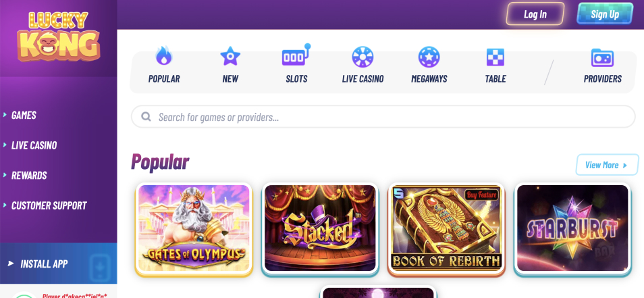Screen dimensions: 644x298
Task: Click the Lucky Kong logo
Action: coord(58,36)
